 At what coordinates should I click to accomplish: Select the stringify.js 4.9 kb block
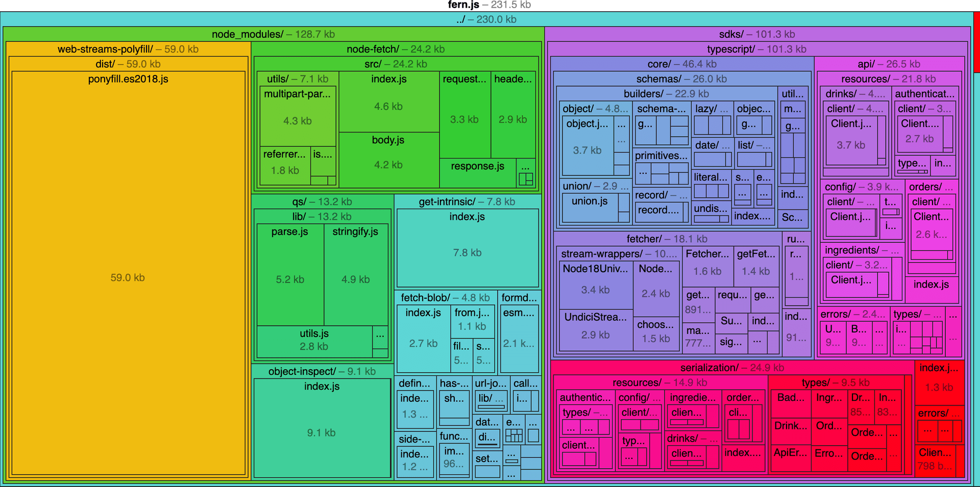[355, 275]
